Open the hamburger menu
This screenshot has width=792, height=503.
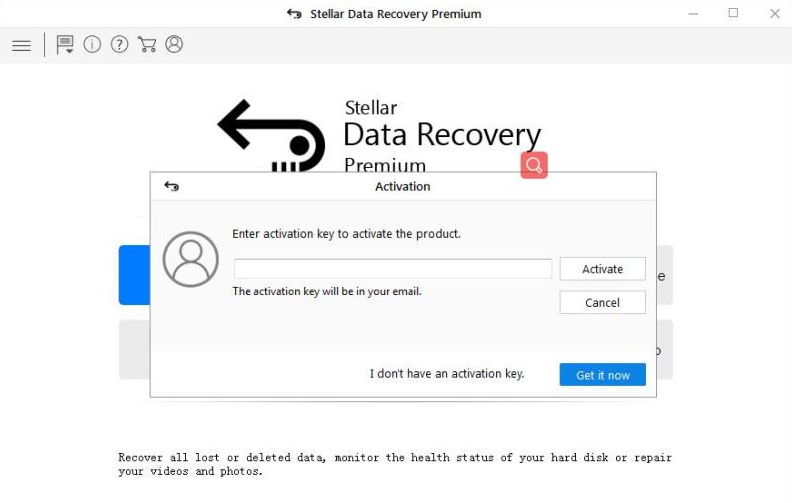click(x=21, y=45)
